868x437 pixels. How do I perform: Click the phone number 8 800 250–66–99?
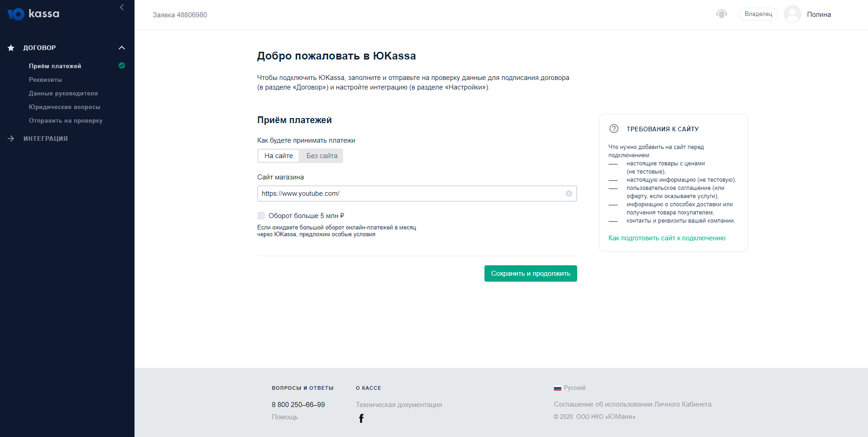coord(298,405)
